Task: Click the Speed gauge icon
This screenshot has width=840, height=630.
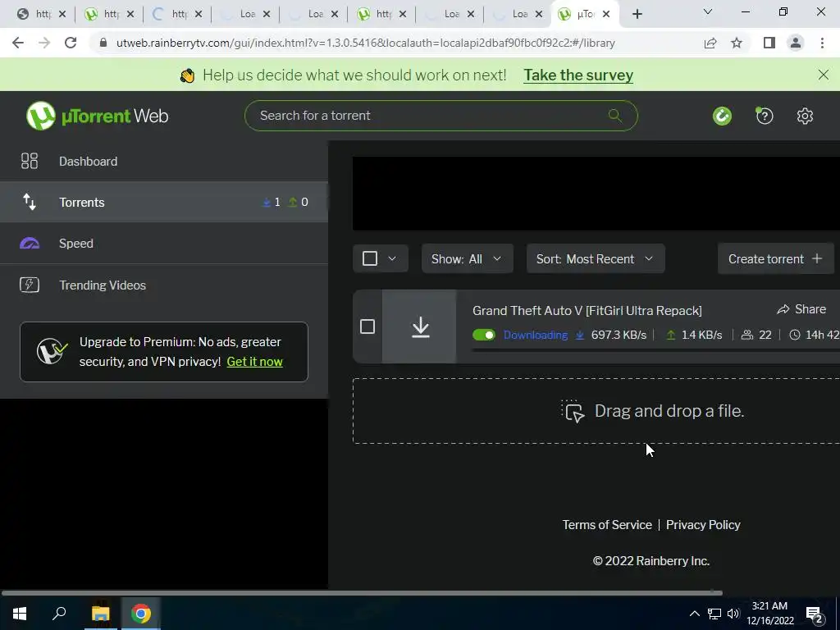Action: tap(30, 244)
